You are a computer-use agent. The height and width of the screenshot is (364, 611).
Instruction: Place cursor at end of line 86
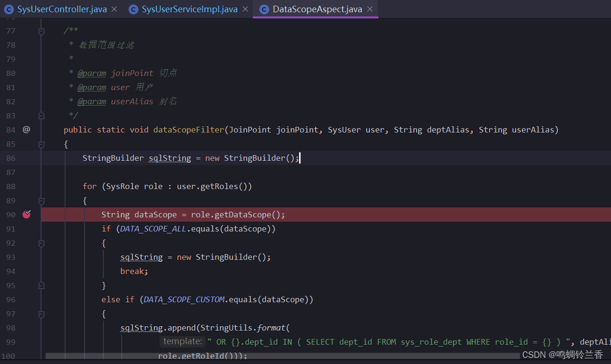point(300,158)
